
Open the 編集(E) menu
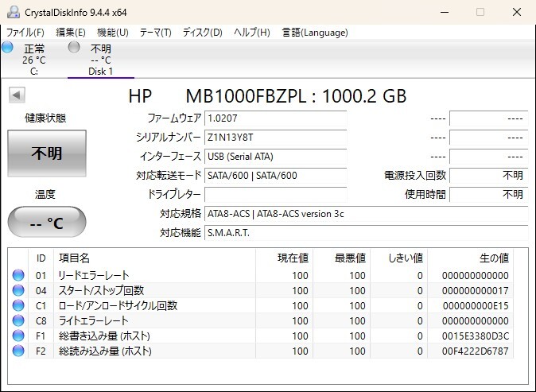[71, 33]
